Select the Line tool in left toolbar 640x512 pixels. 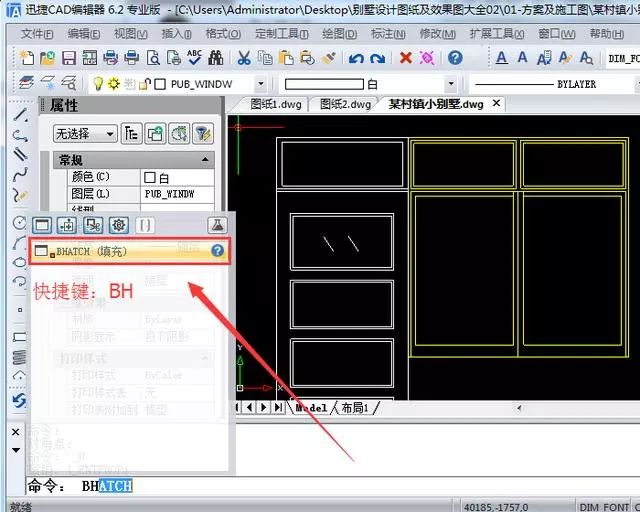tap(20, 115)
